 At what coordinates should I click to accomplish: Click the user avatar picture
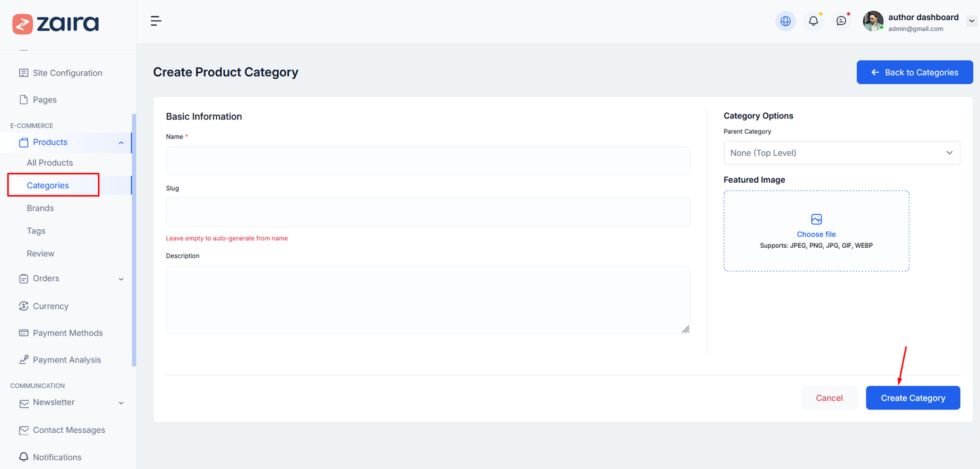pos(873,21)
